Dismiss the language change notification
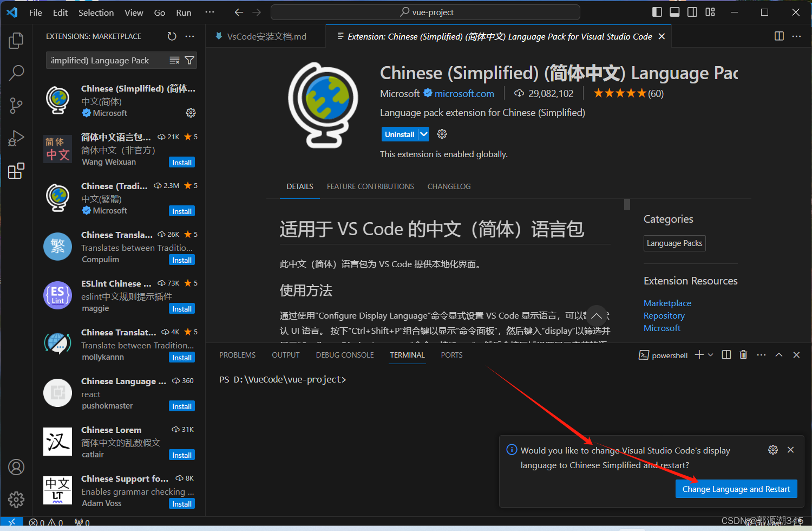The width and height of the screenshot is (812, 531). pyautogui.click(x=790, y=450)
